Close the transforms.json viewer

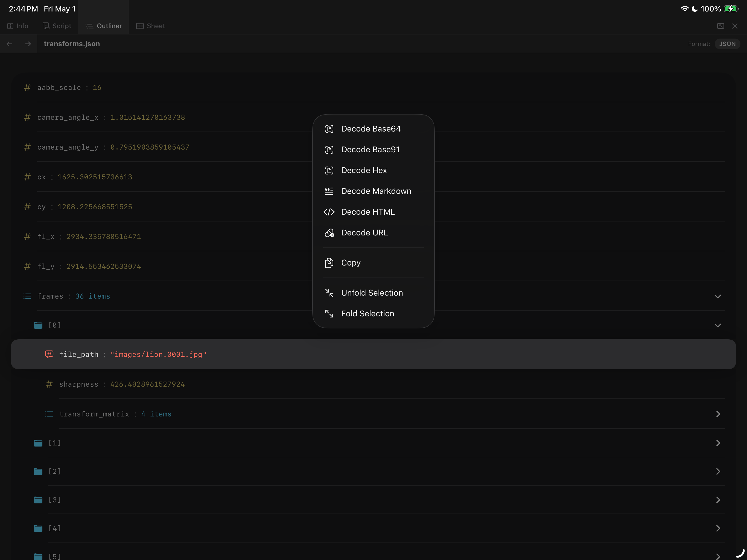pos(735,26)
